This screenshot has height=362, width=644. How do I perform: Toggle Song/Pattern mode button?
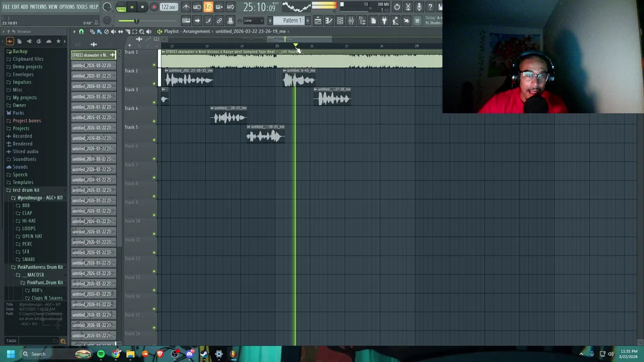click(121, 8)
